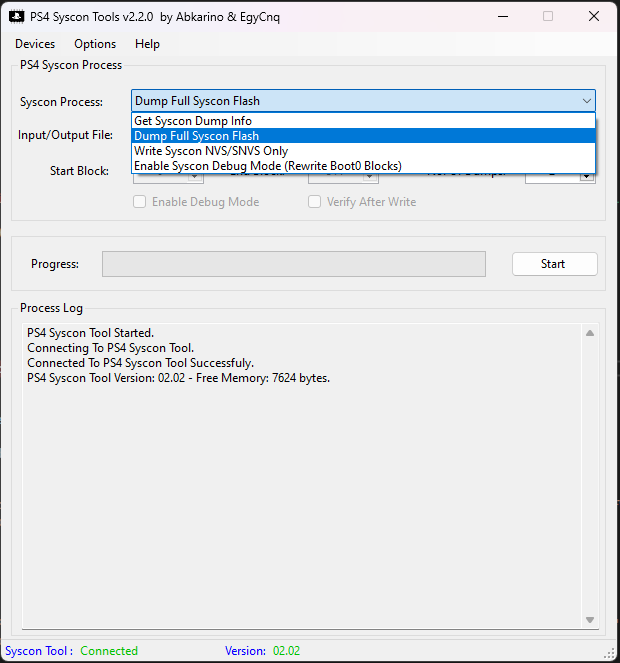Select highlighted Dump Full Syscon Flash list entry
The height and width of the screenshot is (663, 620).
[x=197, y=136]
